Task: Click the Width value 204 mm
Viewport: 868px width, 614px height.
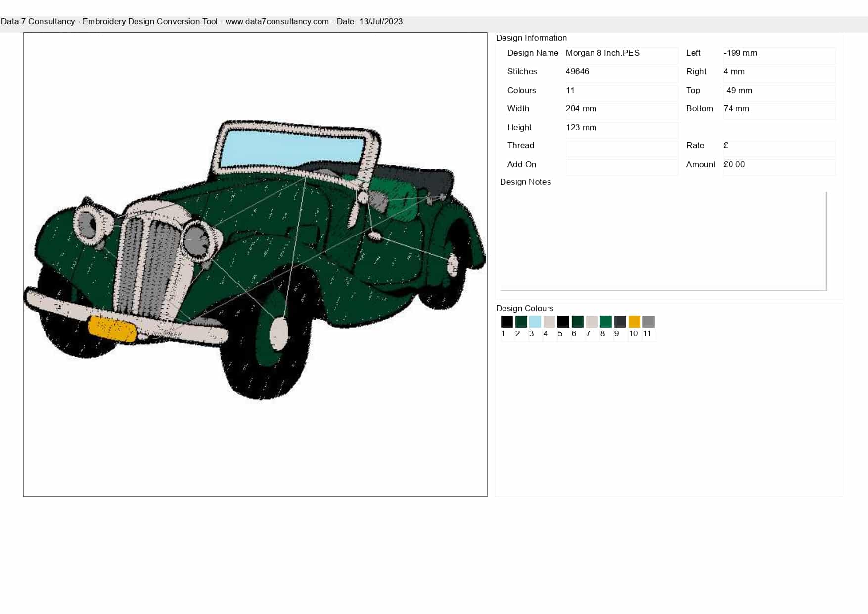Action: click(x=622, y=111)
